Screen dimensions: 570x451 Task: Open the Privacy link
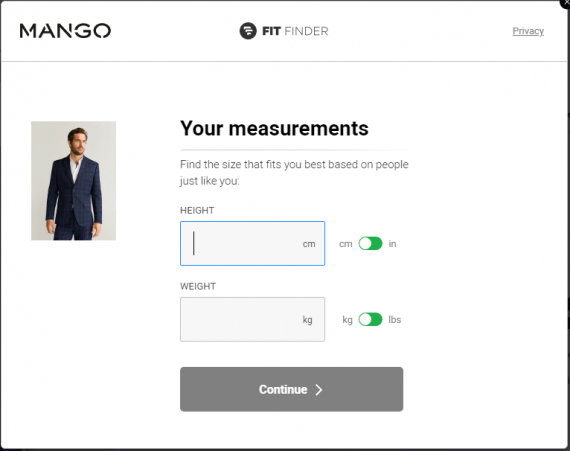tap(528, 31)
